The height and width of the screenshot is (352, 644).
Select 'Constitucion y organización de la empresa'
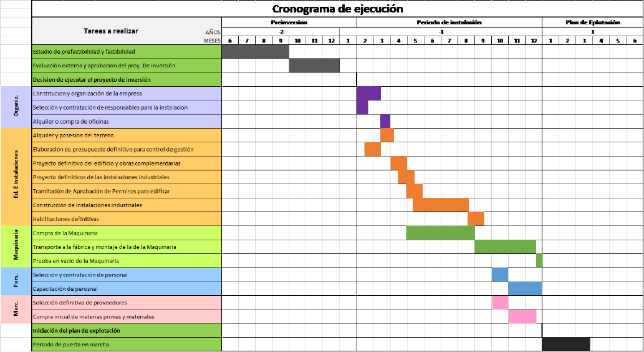point(127,94)
